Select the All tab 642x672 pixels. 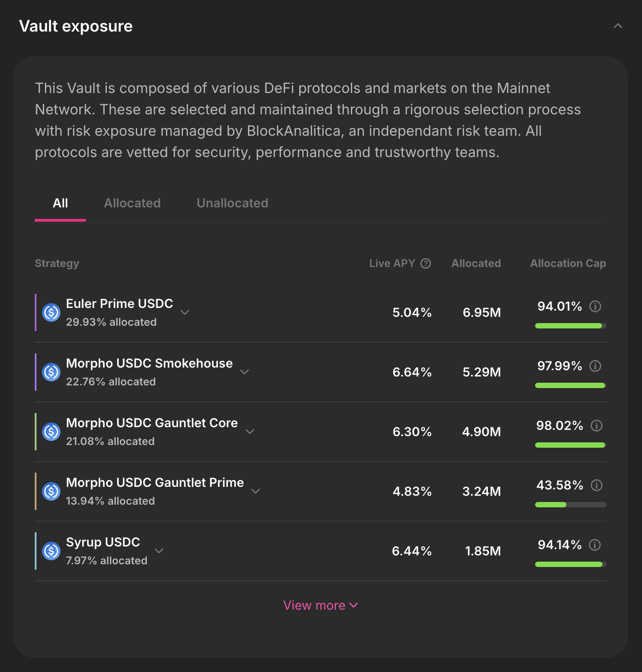61,203
